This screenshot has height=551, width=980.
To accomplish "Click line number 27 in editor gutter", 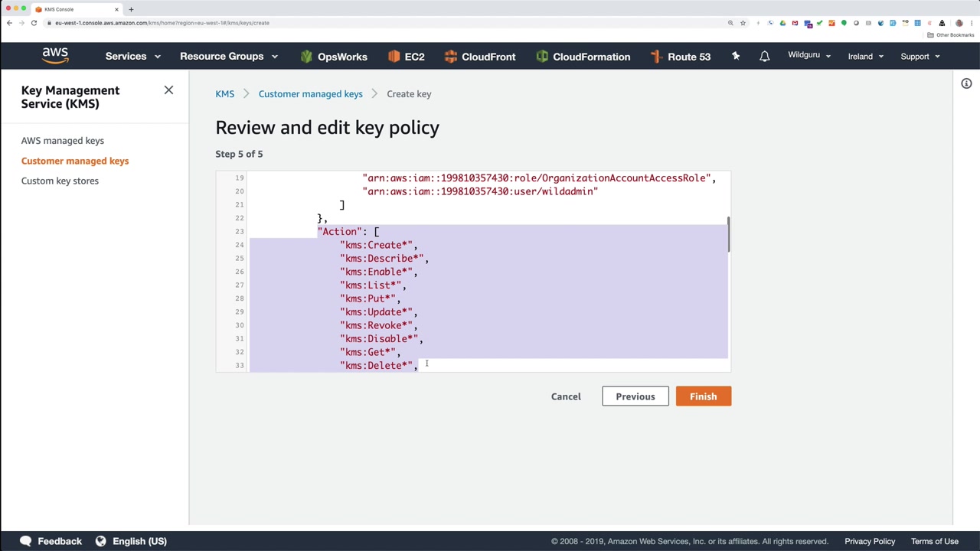I will (240, 285).
